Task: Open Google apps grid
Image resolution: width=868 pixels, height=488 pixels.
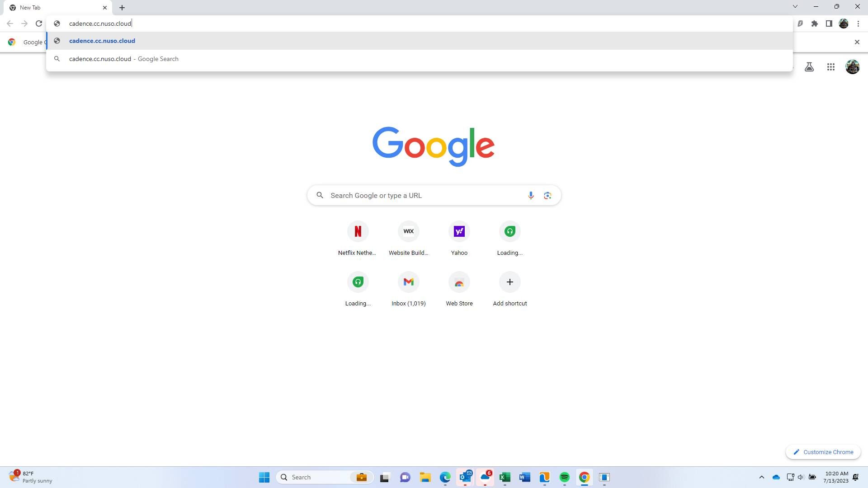Action: [x=831, y=67]
